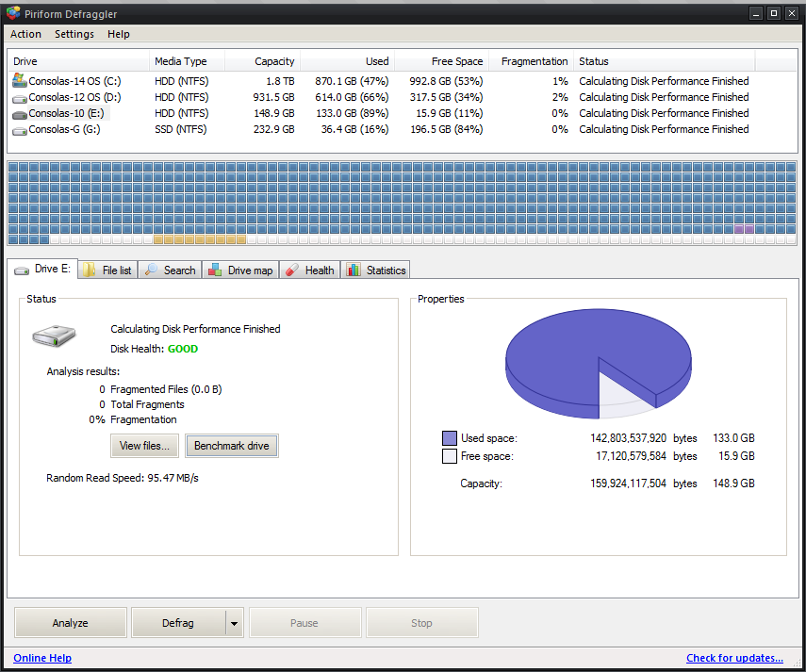Click the View files... button

click(144, 446)
